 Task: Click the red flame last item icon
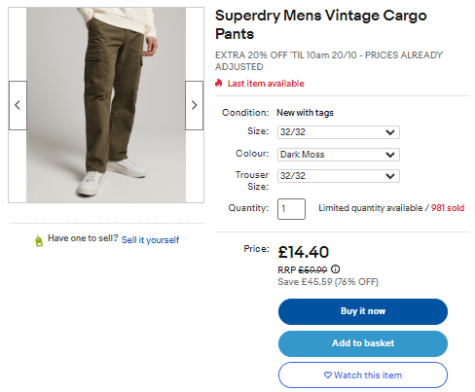click(x=219, y=83)
